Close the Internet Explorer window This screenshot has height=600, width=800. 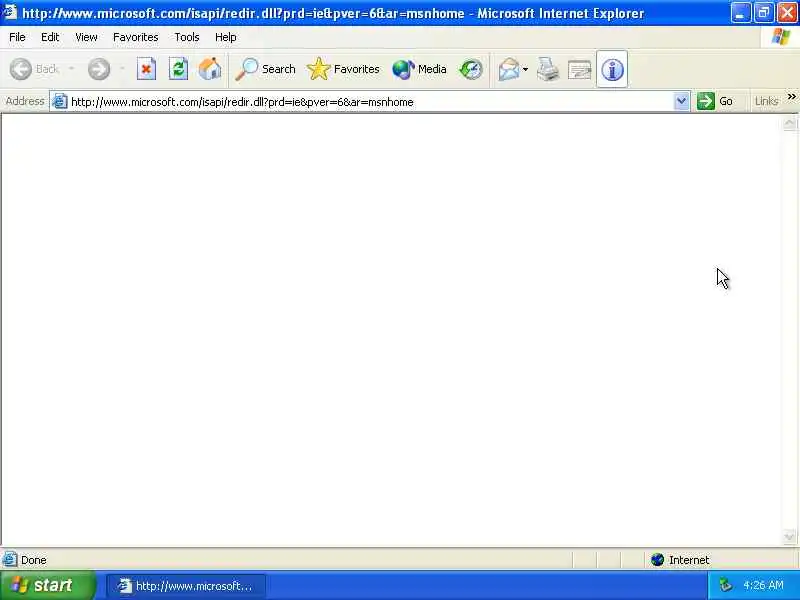tap(788, 13)
